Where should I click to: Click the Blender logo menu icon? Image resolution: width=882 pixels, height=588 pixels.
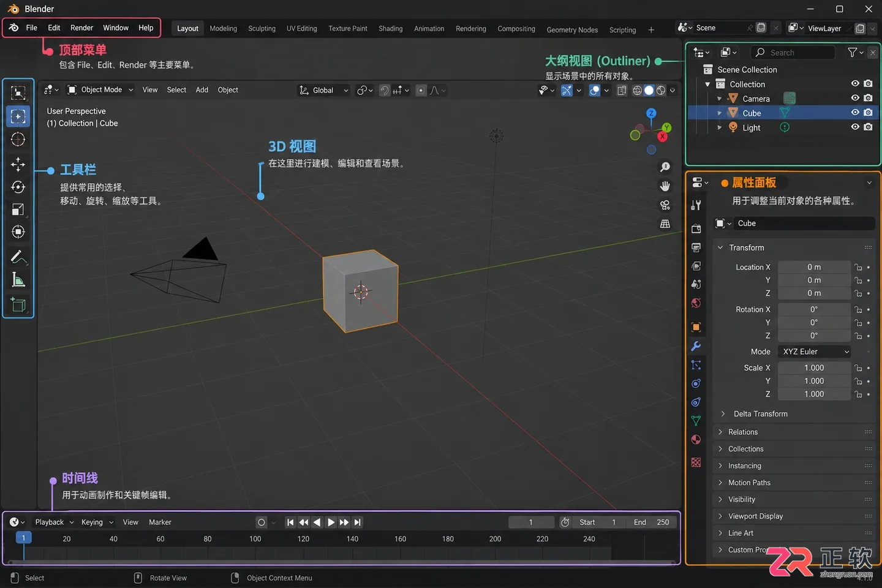(13, 28)
